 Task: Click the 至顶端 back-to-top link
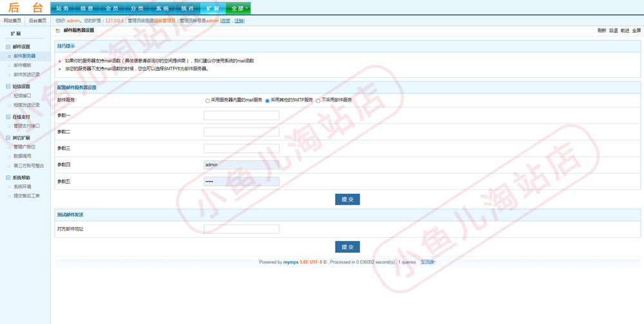click(428, 262)
